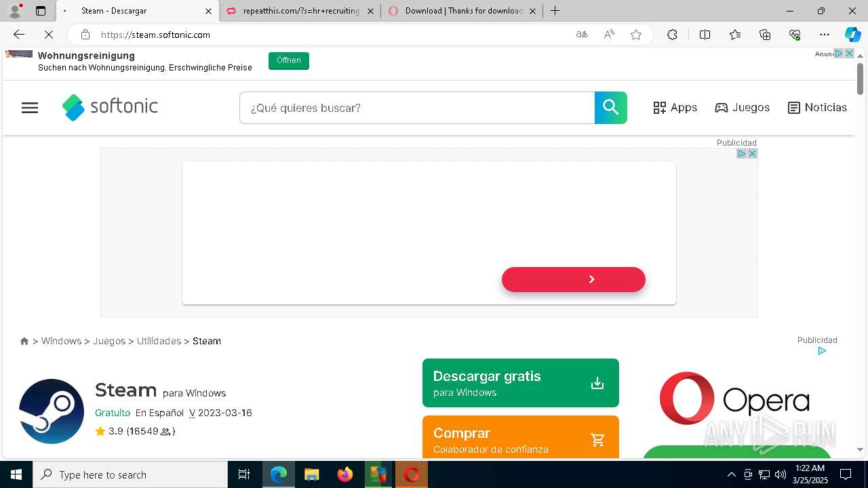This screenshot has height=488, width=868.
Task: Click the Softonic logo
Action: coord(110,107)
